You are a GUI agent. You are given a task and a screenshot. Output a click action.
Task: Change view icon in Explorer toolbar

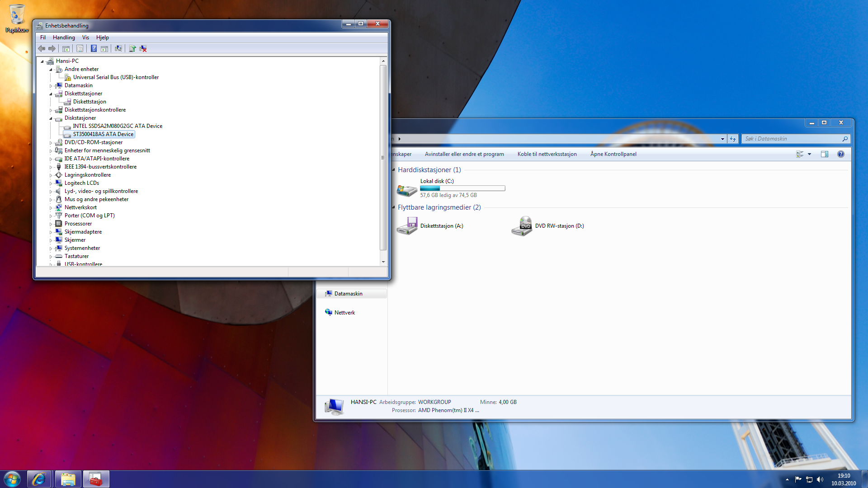800,154
